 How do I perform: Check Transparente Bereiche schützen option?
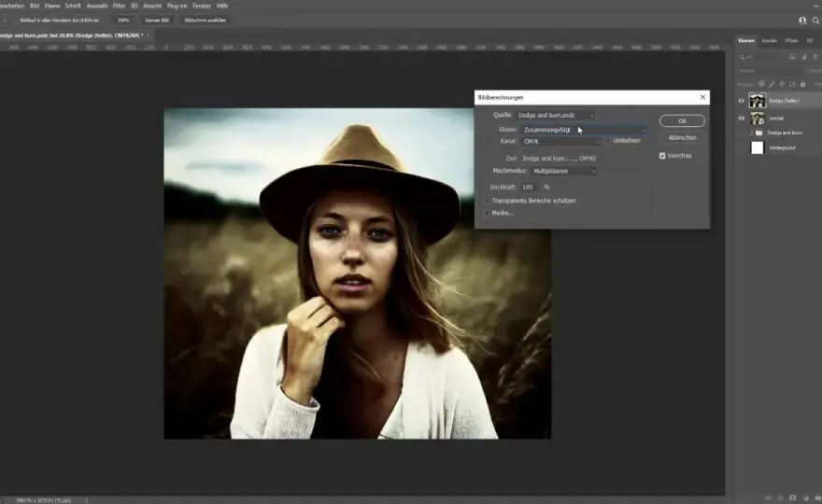487,201
